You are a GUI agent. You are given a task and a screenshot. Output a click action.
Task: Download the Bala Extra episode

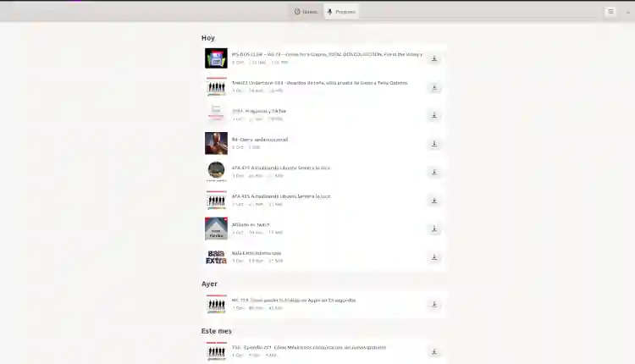point(434,257)
